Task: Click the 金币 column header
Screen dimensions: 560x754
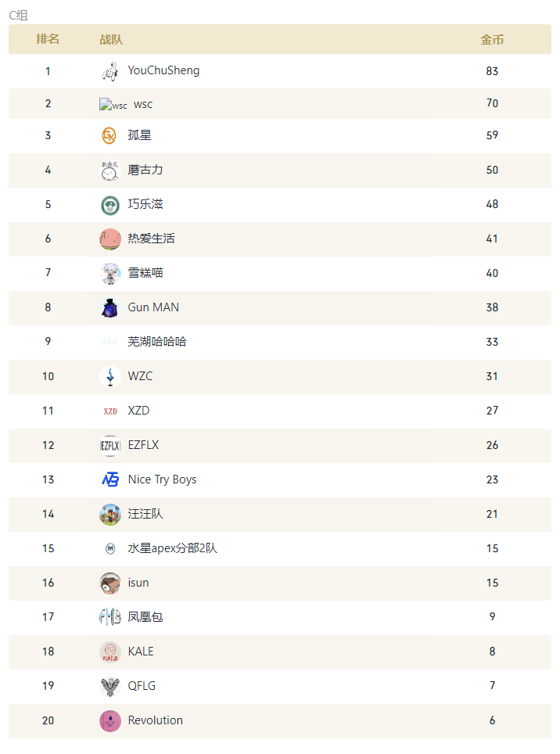Action: [x=492, y=39]
